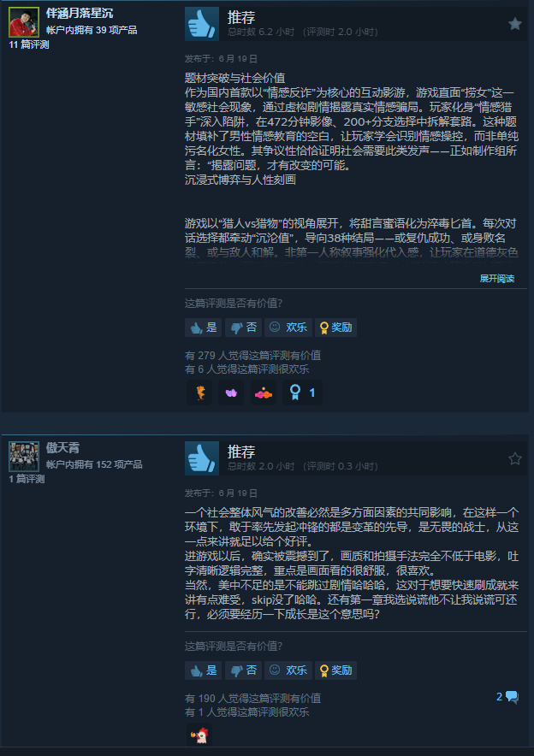Expand the first review with 展开阅读

[496, 279]
